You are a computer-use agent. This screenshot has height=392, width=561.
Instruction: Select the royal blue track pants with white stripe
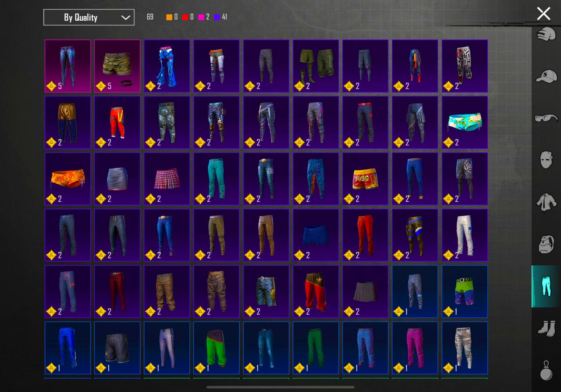coord(67,348)
